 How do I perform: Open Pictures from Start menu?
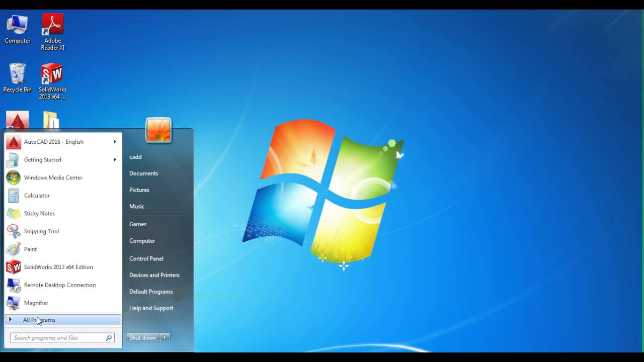pos(139,190)
